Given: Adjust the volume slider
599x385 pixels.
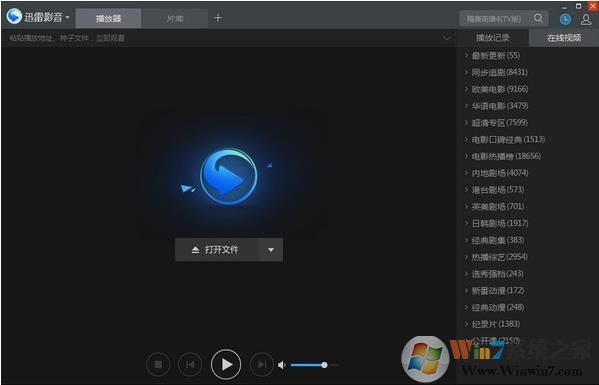Looking at the screenshot, I should [314, 365].
